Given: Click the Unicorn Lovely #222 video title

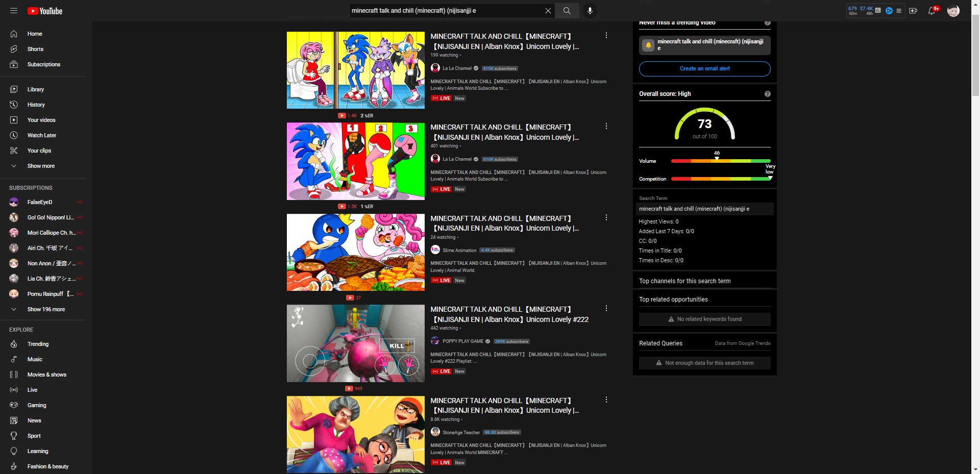Looking at the screenshot, I should [x=509, y=314].
